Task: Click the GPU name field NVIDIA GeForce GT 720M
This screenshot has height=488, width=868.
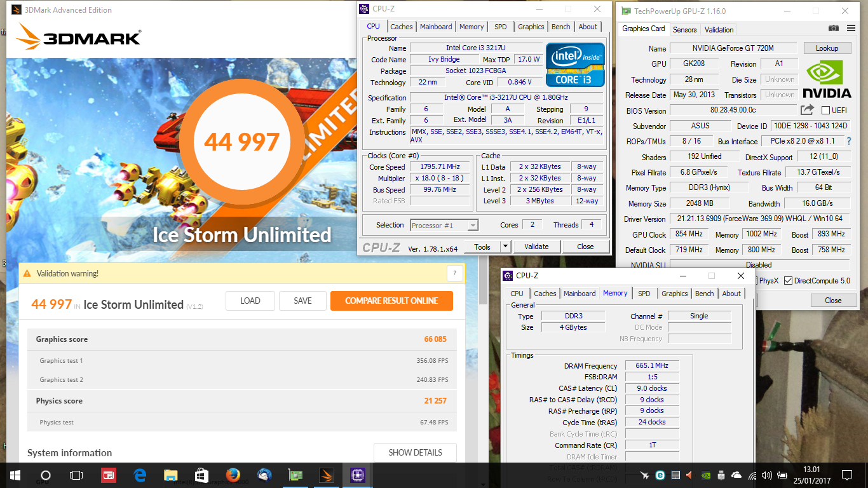Action: [733, 48]
